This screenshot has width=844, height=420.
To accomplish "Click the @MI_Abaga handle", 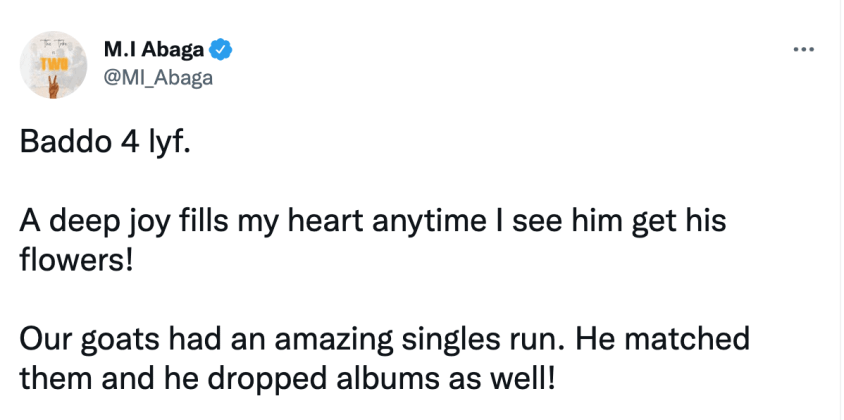I will (158, 76).
